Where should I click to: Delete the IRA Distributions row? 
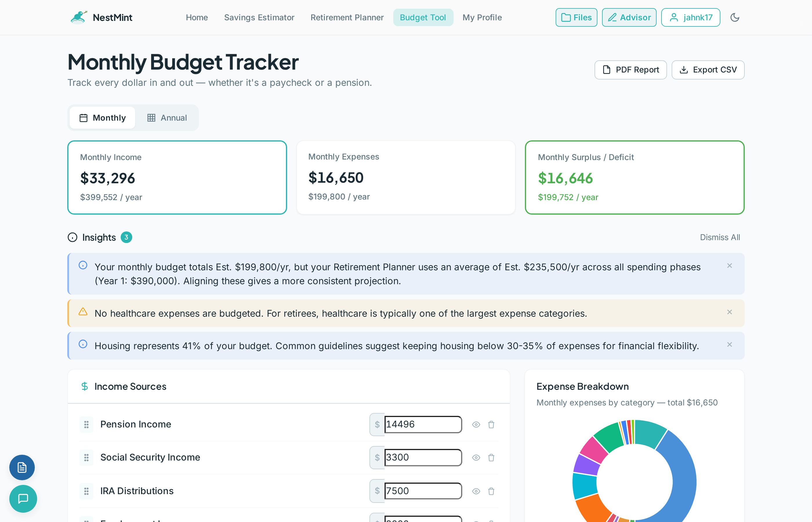coord(491,491)
